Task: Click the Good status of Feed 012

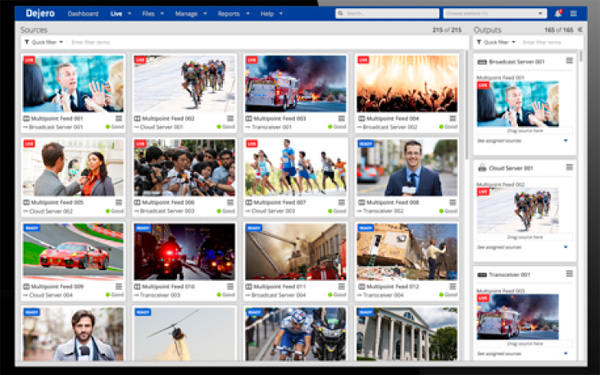Action: 448,295
